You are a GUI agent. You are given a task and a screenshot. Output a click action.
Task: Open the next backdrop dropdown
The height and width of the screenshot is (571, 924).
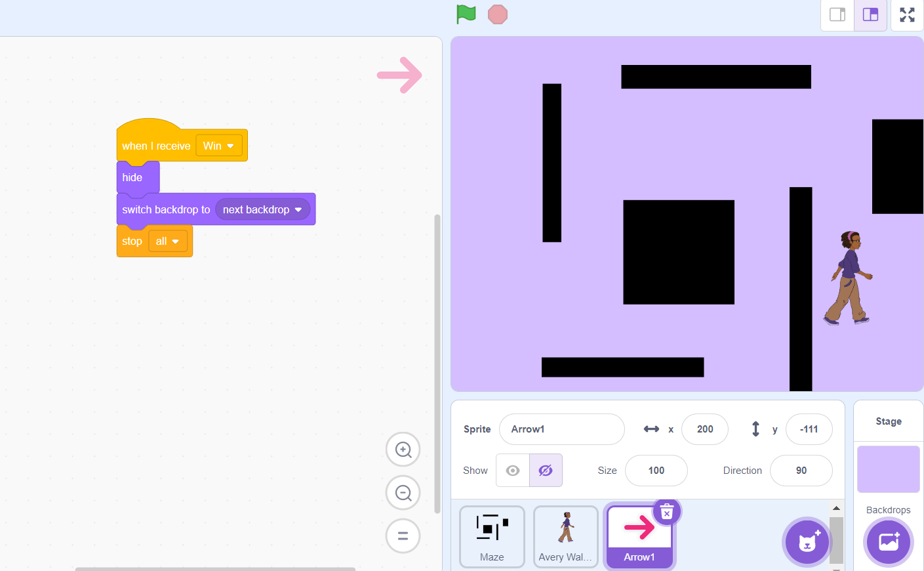tap(262, 209)
